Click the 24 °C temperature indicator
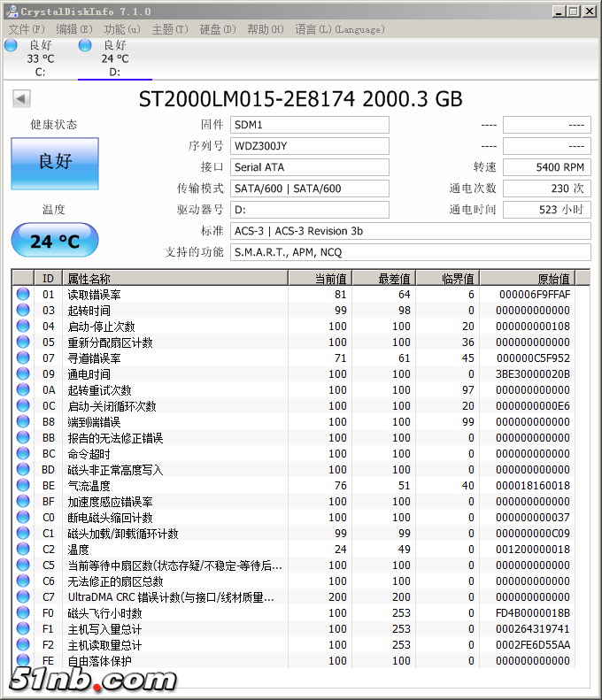The image size is (602, 700). pyautogui.click(x=55, y=241)
